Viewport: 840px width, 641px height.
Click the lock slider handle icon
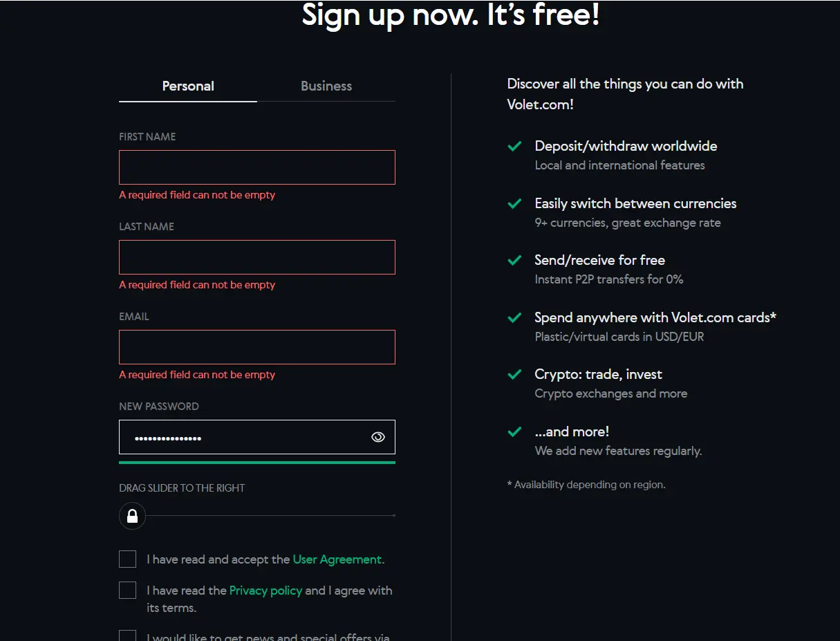[132, 516]
